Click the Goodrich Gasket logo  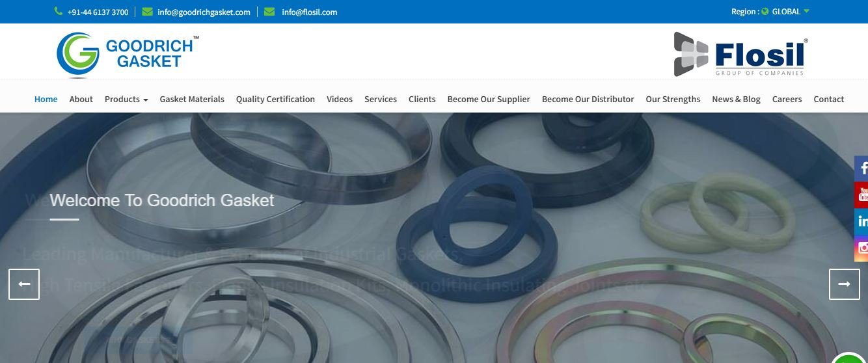click(x=128, y=55)
